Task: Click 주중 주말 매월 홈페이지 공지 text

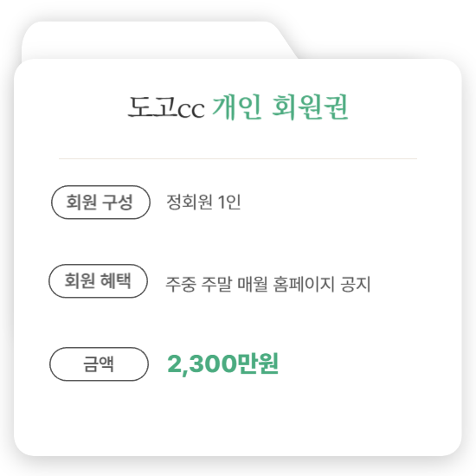Action: [267, 284]
